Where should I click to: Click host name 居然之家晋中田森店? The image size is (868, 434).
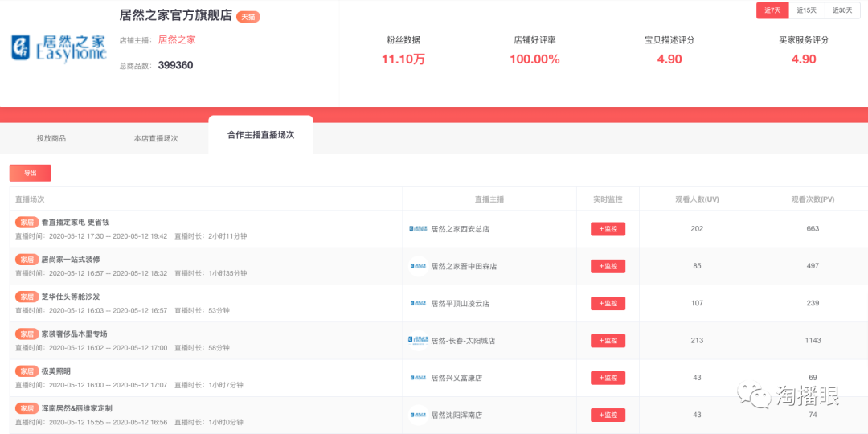[x=464, y=266]
